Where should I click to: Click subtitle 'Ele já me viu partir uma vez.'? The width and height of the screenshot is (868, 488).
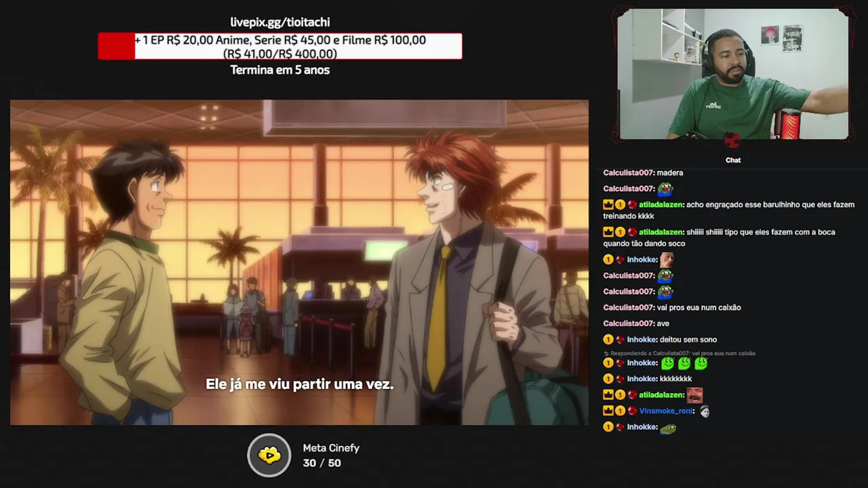[x=299, y=384]
